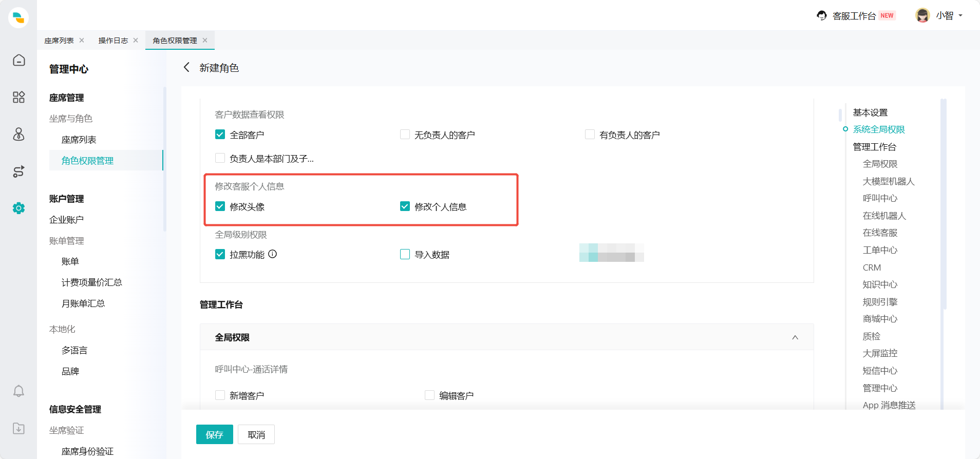Click the download center icon
980x459 pixels.
click(x=19, y=428)
